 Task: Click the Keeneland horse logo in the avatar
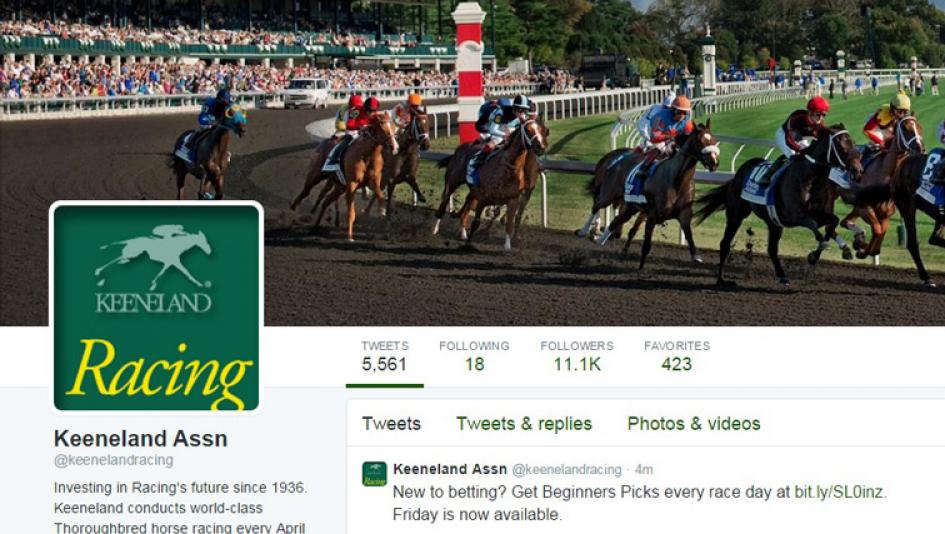pos(154,257)
